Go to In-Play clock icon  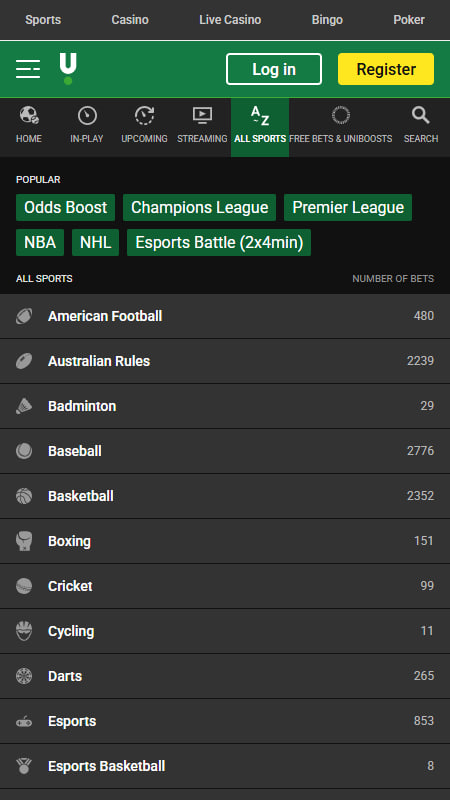(87, 115)
